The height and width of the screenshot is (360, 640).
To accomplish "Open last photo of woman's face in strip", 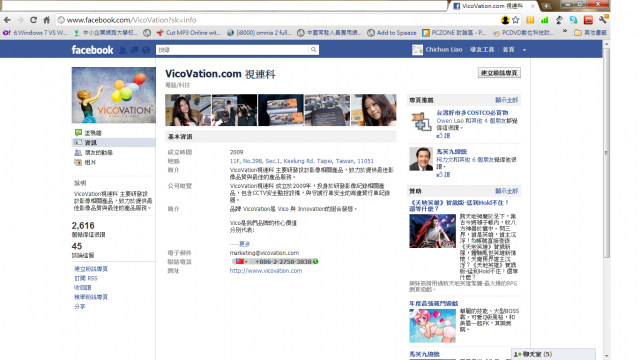I will click(x=373, y=110).
